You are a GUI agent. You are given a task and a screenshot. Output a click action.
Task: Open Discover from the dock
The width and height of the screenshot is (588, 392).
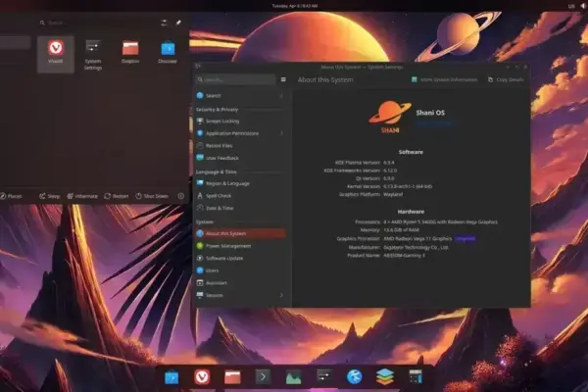pyautogui.click(x=171, y=377)
